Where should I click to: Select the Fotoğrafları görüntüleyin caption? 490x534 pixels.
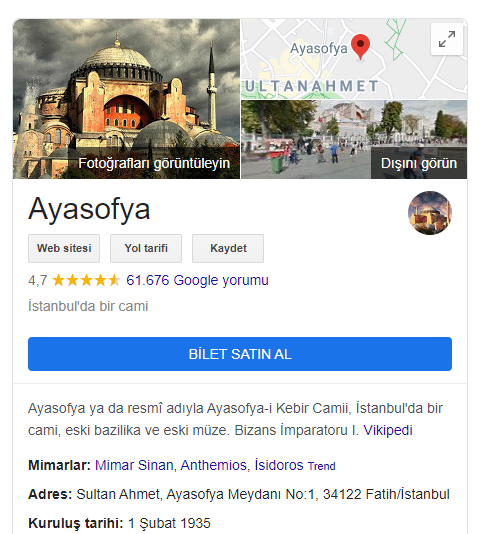tap(154, 163)
